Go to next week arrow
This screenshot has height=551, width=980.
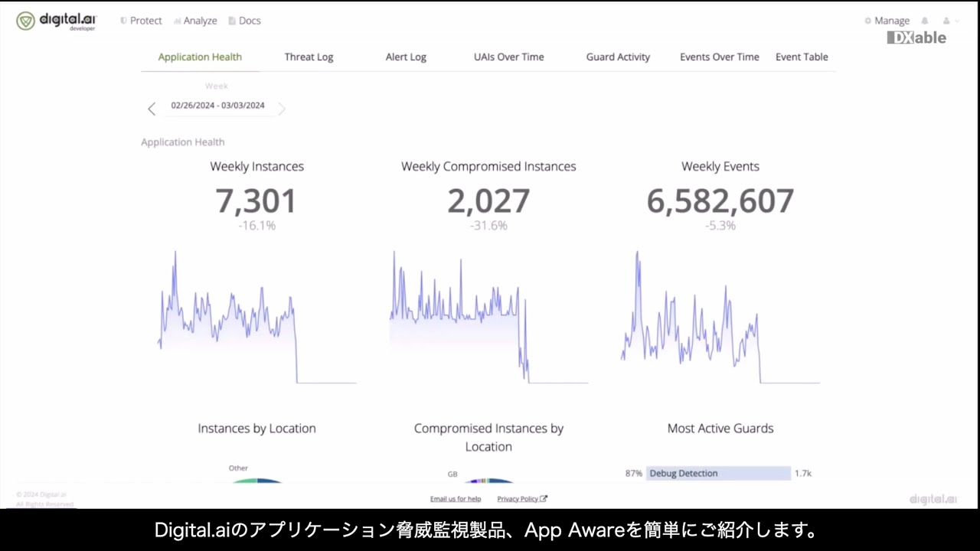tap(282, 109)
